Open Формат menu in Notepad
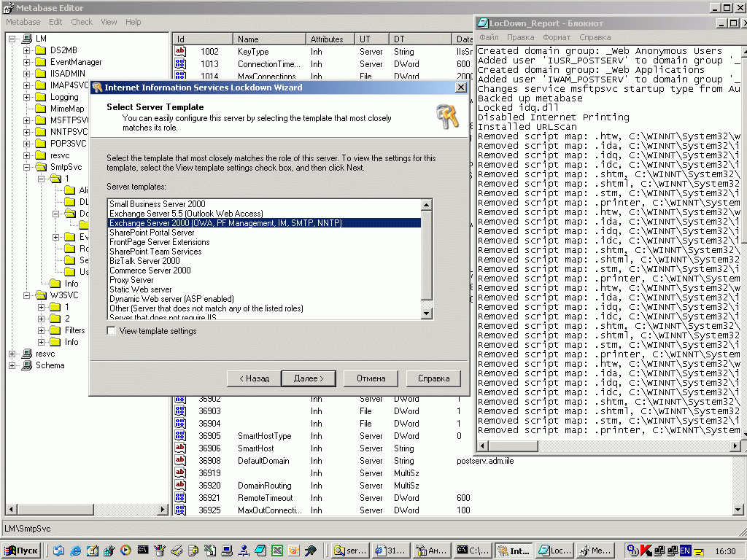 [557, 37]
